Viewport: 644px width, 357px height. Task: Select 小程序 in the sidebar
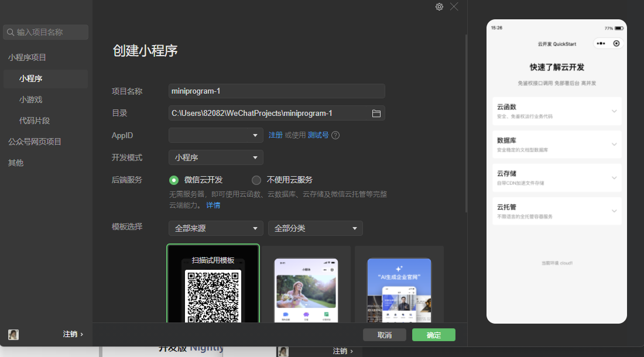(x=46, y=78)
